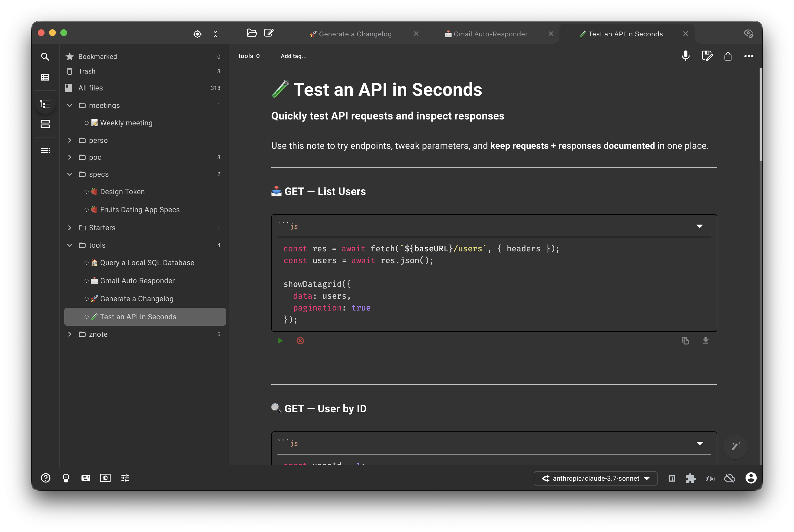
Task: Open the Weekly meeting note
Action: click(126, 123)
